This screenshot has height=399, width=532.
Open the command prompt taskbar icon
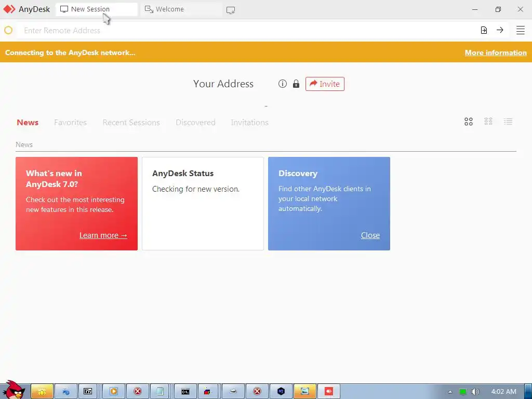[185, 392]
